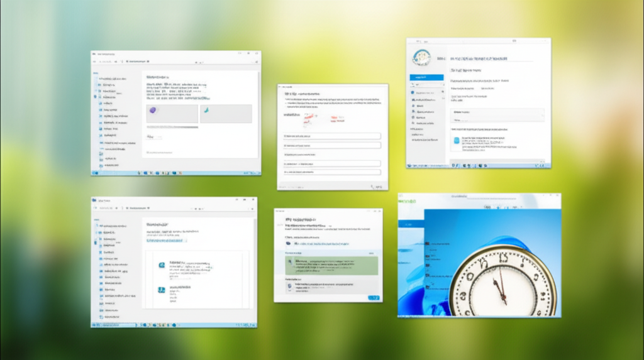
Task: Click the round profile avatar in top-right window
Action: click(x=422, y=58)
